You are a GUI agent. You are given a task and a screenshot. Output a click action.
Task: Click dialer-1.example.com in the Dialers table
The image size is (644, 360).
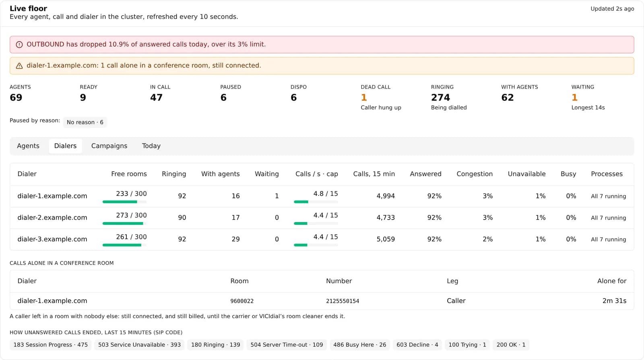click(52, 196)
